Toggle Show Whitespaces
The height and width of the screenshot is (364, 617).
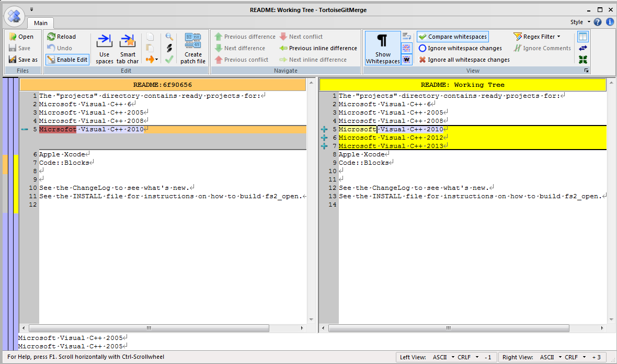point(383,48)
